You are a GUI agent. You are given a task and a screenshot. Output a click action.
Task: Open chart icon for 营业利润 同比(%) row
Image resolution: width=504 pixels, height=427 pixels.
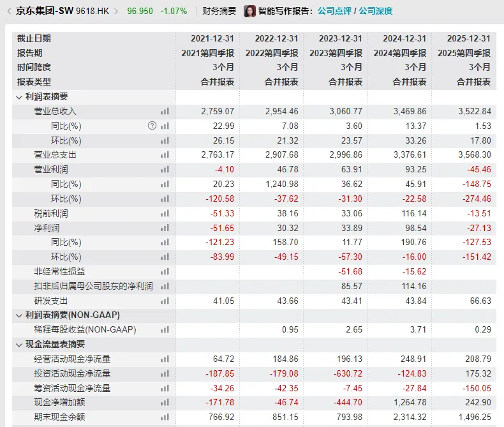165,184
